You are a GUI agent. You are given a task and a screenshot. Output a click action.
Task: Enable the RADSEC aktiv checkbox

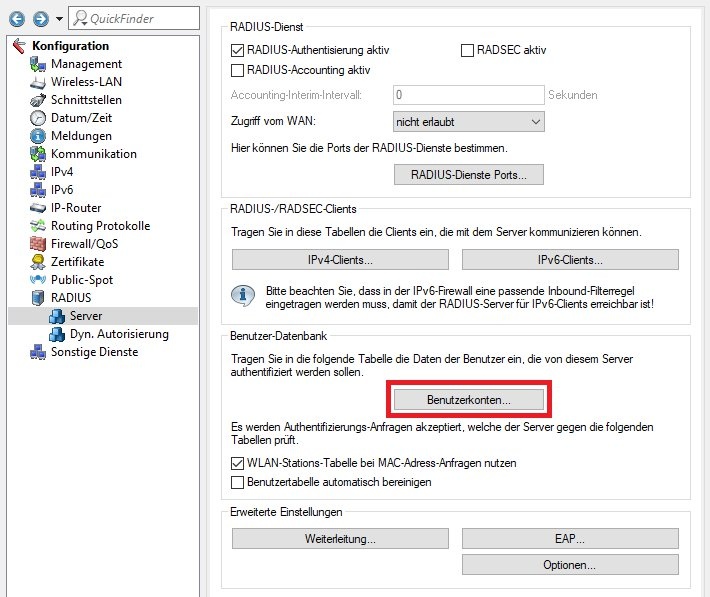coord(468,49)
